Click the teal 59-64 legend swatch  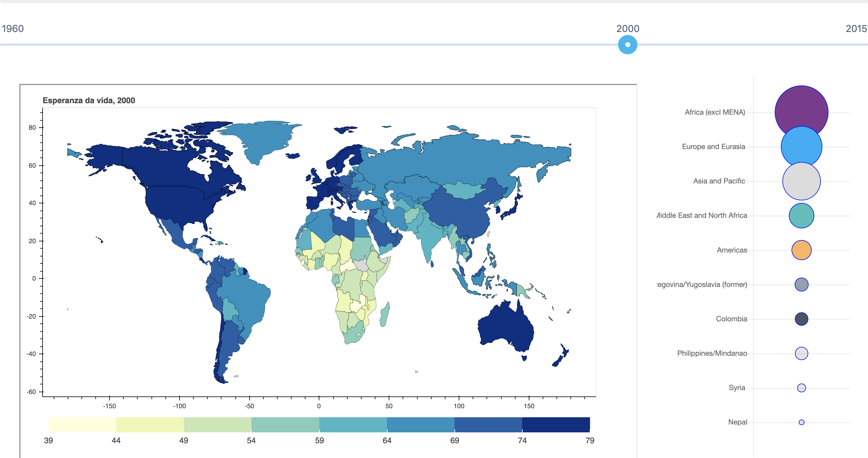(353, 424)
